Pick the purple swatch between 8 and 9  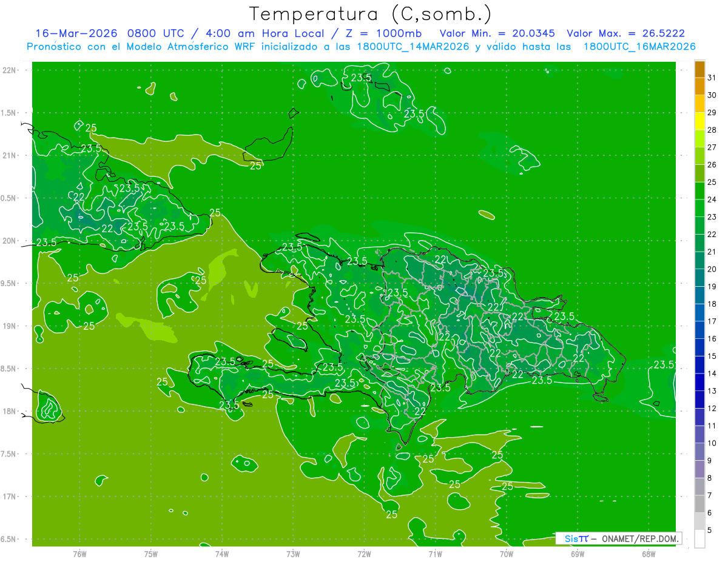pos(699,469)
